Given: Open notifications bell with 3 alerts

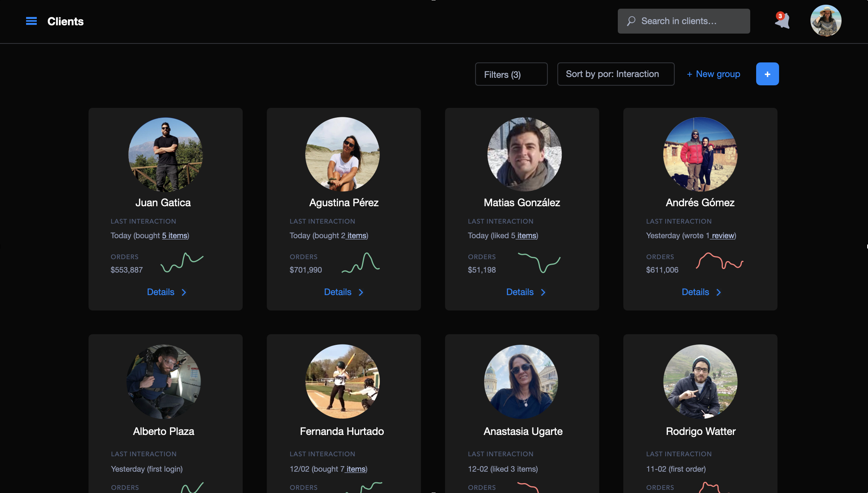Looking at the screenshot, I should (x=782, y=21).
